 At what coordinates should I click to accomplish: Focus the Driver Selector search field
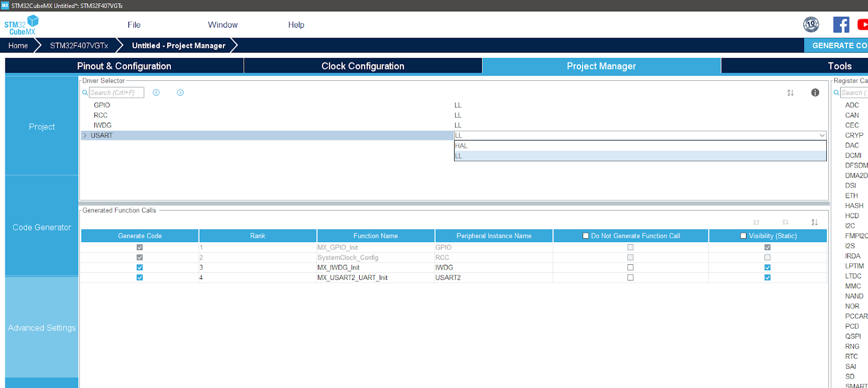[116, 93]
